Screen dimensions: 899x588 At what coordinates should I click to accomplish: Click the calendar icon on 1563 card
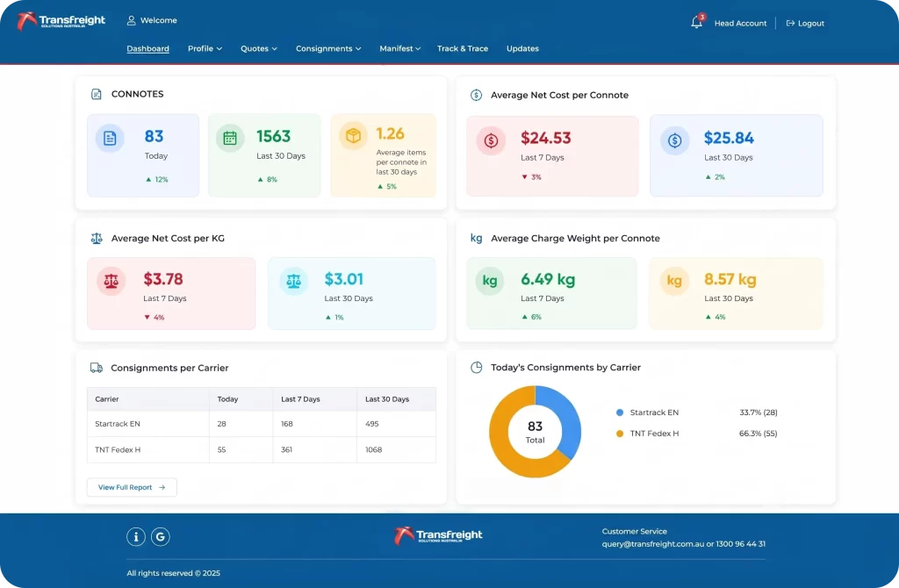point(230,138)
